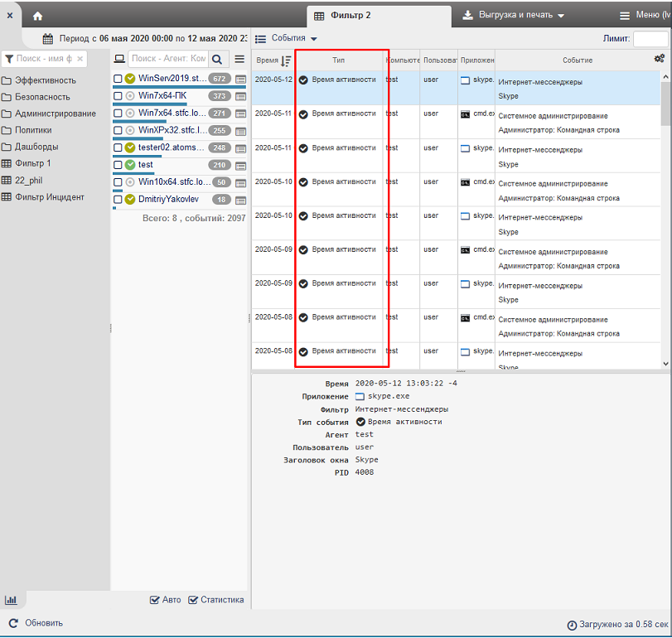Click the bar chart icon at bottom left

[x=11, y=600]
